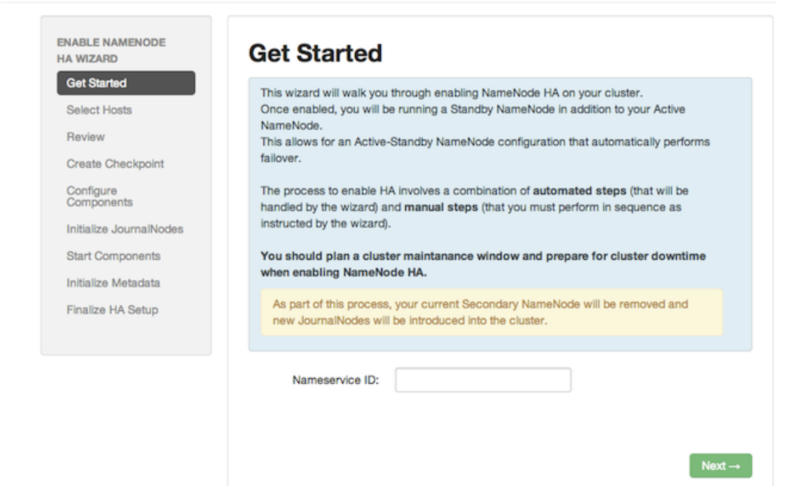Go to the Start Components step
Image resolution: width=801 pixels, height=486 pixels.
(x=112, y=256)
